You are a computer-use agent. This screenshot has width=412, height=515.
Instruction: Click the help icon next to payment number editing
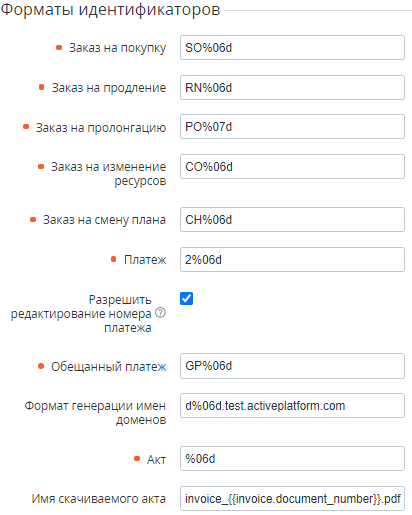161,313
